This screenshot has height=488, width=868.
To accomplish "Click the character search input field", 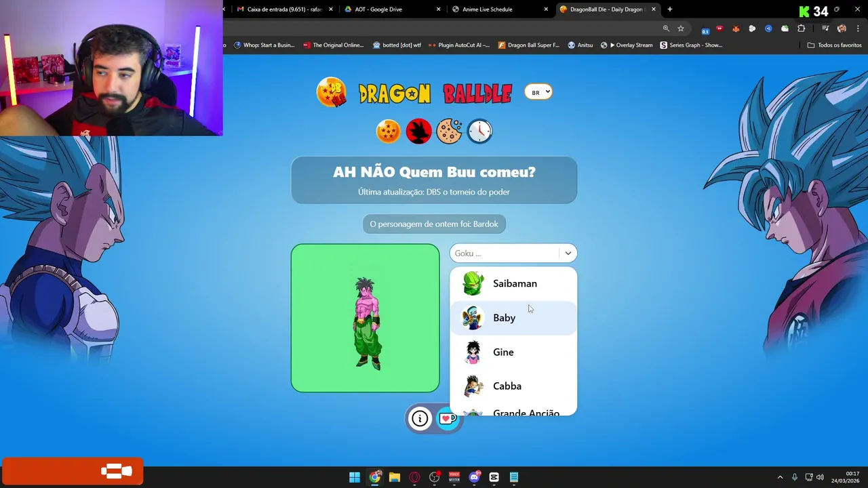I will pyautogui.click(x=505, y=253).
